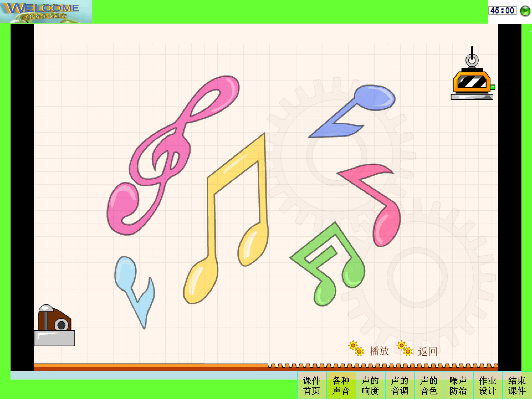
Task: Open the 噪声防治 section
Action: (x=458, y=386)
